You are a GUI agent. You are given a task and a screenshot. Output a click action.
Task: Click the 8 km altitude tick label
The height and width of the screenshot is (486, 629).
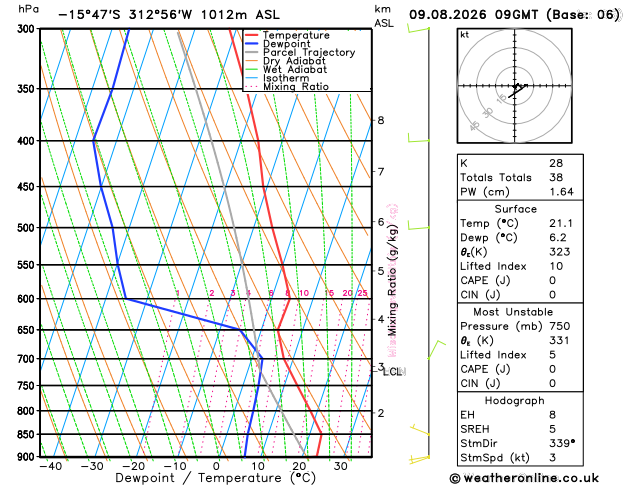coord(381,120)
